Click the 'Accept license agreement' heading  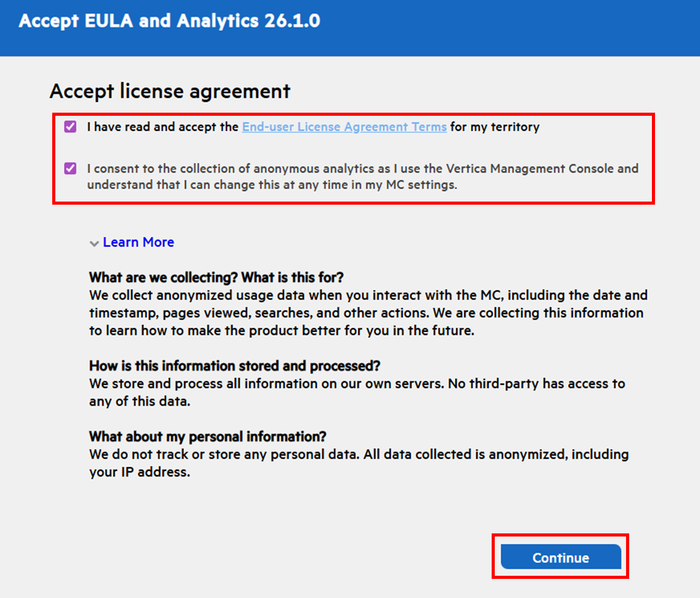[170, 91]
